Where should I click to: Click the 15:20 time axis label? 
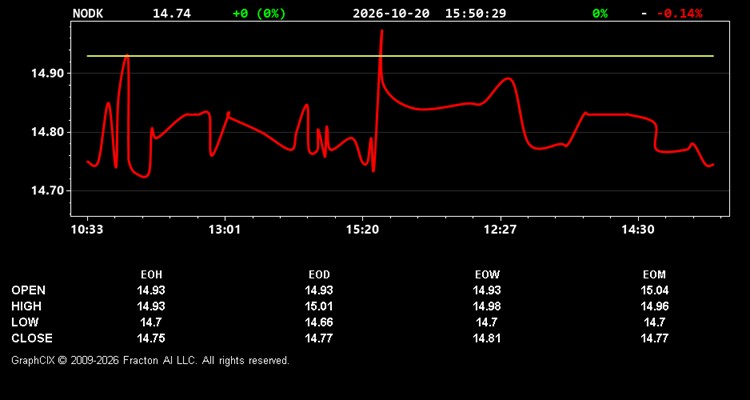point(363,230)
